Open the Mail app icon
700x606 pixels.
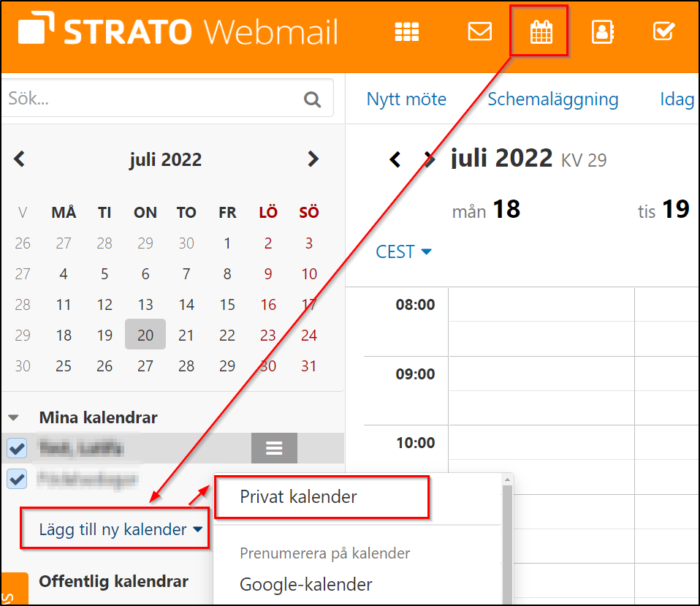point(479,31)
